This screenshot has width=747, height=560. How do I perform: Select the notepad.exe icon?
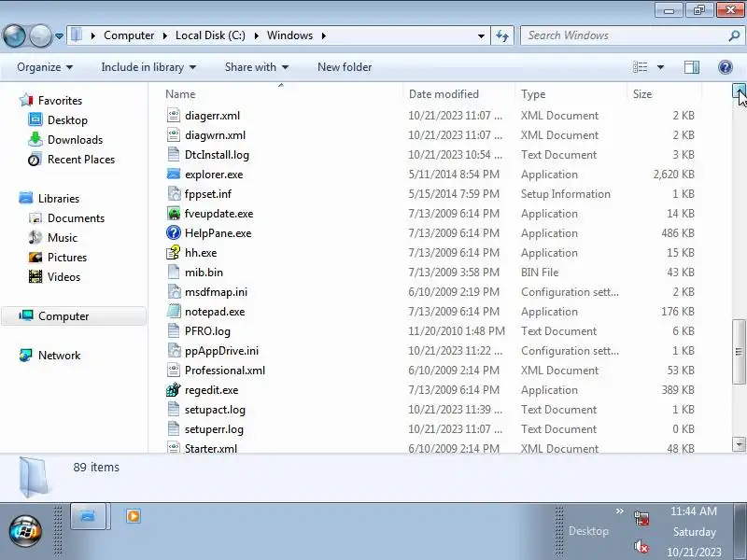(x=174, y=312)
